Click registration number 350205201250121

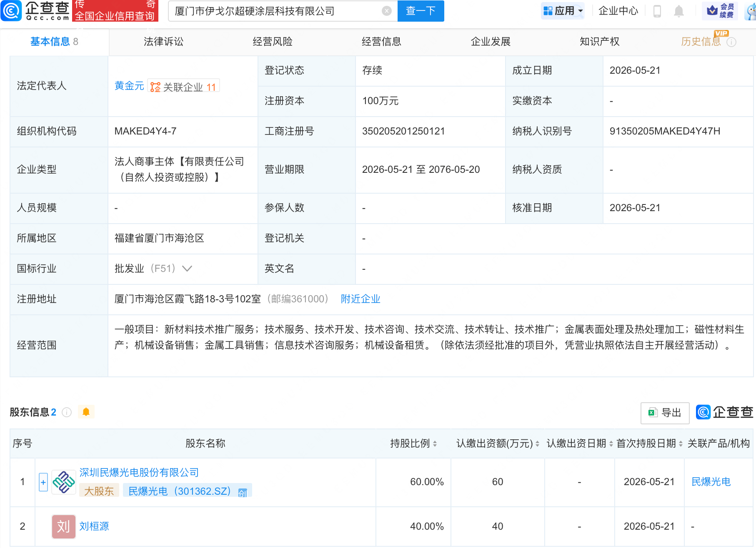(x=403, y=131)
